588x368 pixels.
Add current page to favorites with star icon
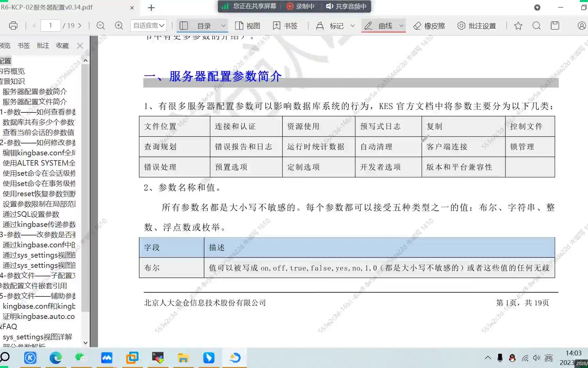click(518, 25)
